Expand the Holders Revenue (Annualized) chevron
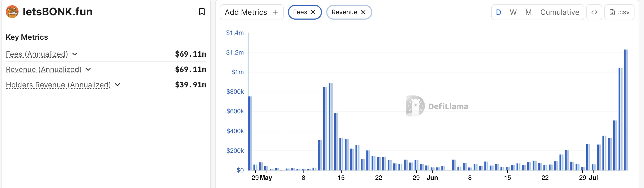Screen dimensions: 644x188 coord(118,85)
